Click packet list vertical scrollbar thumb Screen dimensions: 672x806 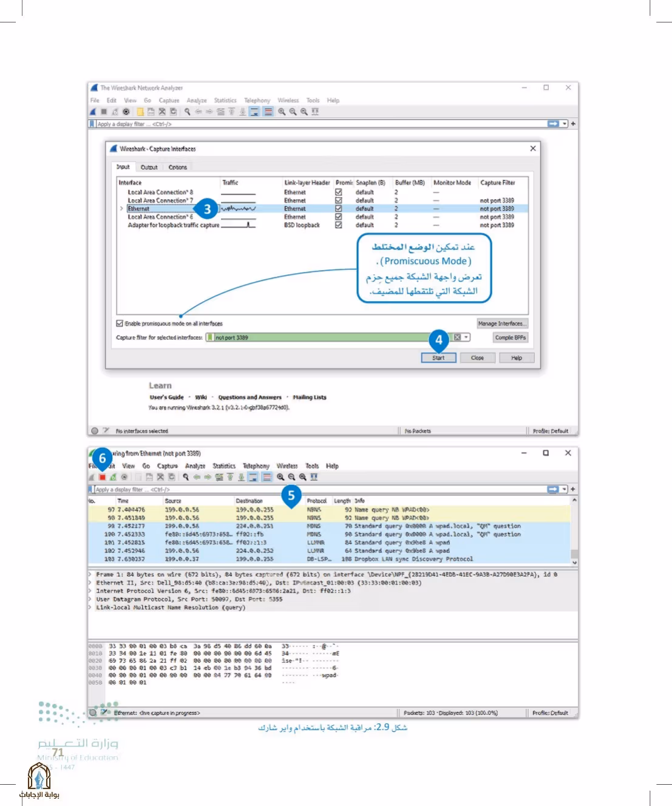(574, 554)
